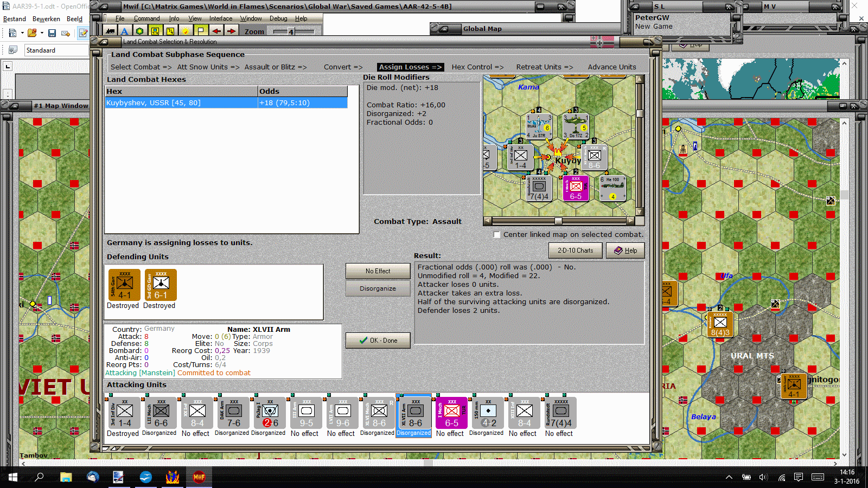This screenshot has height=488, width=868.
Task: Select the LVII Arm 9-6 attacking unit
Action: 343,413
